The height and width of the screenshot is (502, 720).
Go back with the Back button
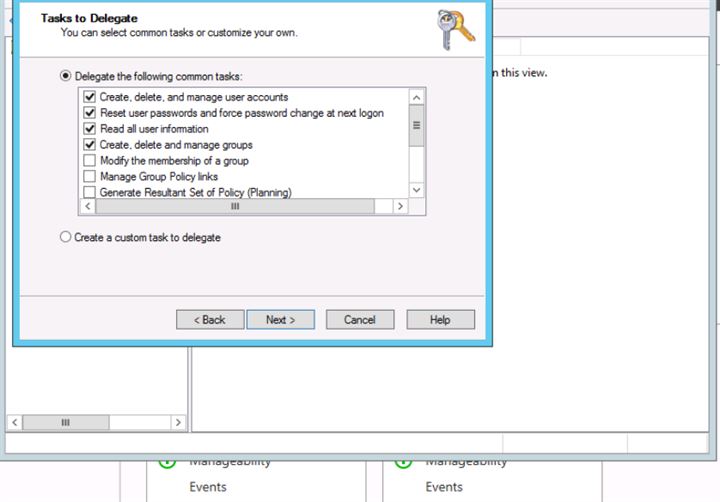click(210, 320)
